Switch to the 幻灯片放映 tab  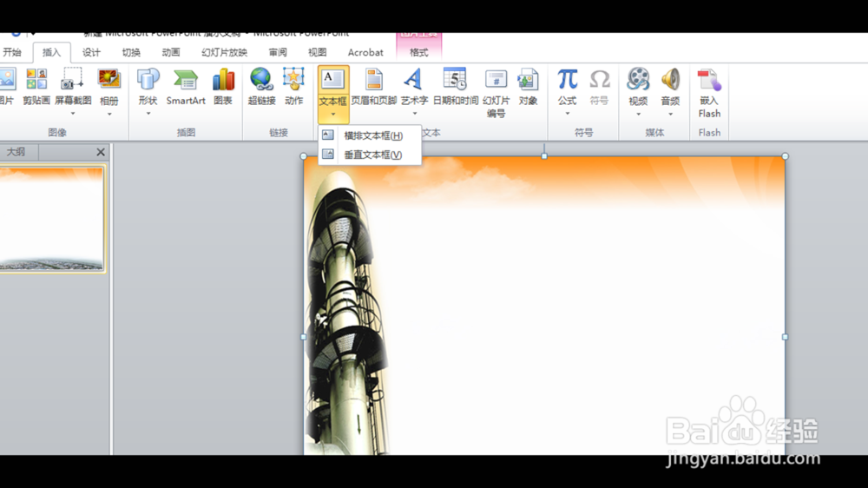(x=224, y=52)
